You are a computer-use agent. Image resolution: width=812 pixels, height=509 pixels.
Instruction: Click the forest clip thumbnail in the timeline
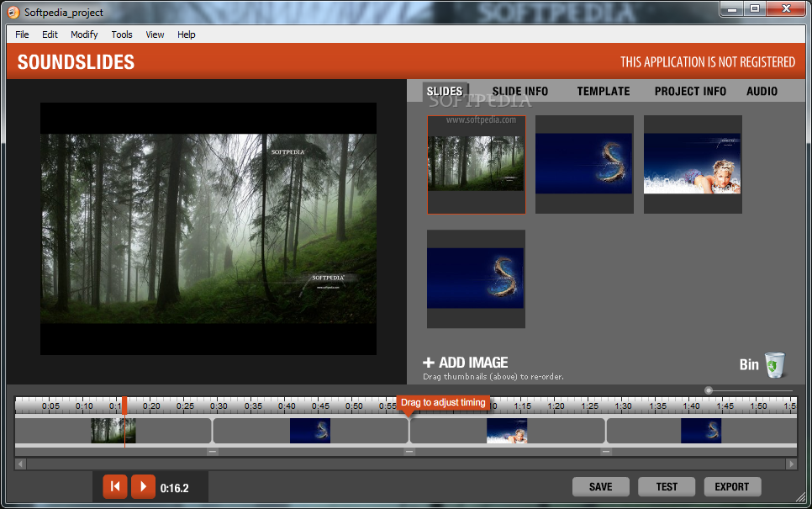coord(113,431)
